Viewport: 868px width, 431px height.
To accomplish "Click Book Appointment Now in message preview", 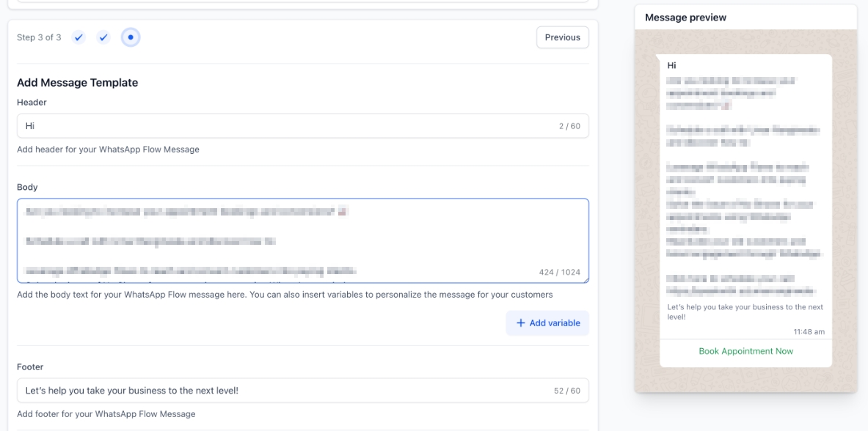I will click(745, 351).
